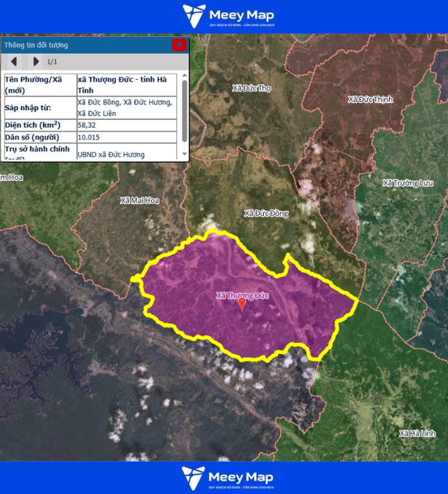Select the Xã Đức Thịnh region label
This screenshot has width=448, height=494.
[370, 99]
